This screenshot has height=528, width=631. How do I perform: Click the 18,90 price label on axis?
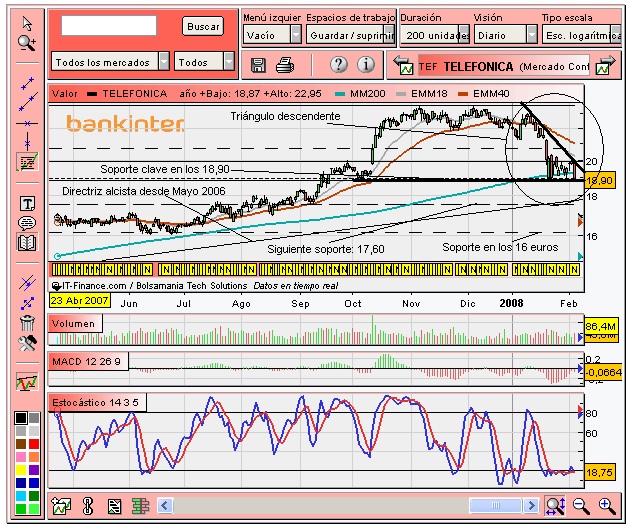[x=600, y=180]
